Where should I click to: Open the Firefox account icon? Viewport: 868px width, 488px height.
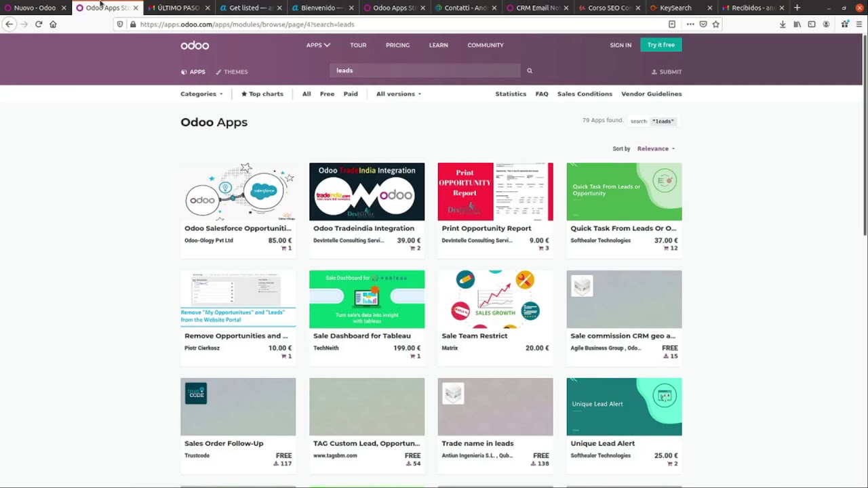[x=826, y=24]
